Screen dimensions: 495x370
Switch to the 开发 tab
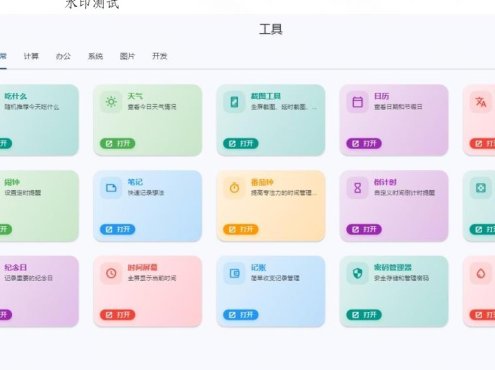(x=160, y=56)
